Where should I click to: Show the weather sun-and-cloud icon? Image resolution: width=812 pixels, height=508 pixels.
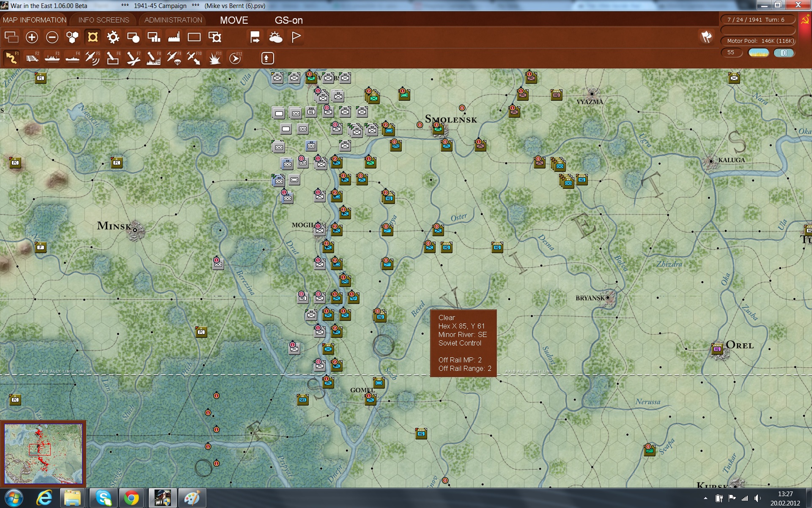tap(275, 37)
